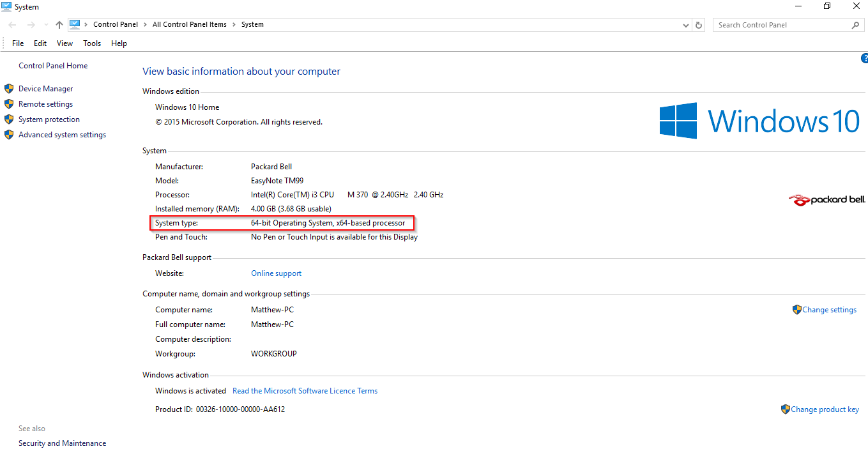Viewport: 868px width, 458px height.
Task: Click the Device Manager shield icon
Action: [9, 89]
